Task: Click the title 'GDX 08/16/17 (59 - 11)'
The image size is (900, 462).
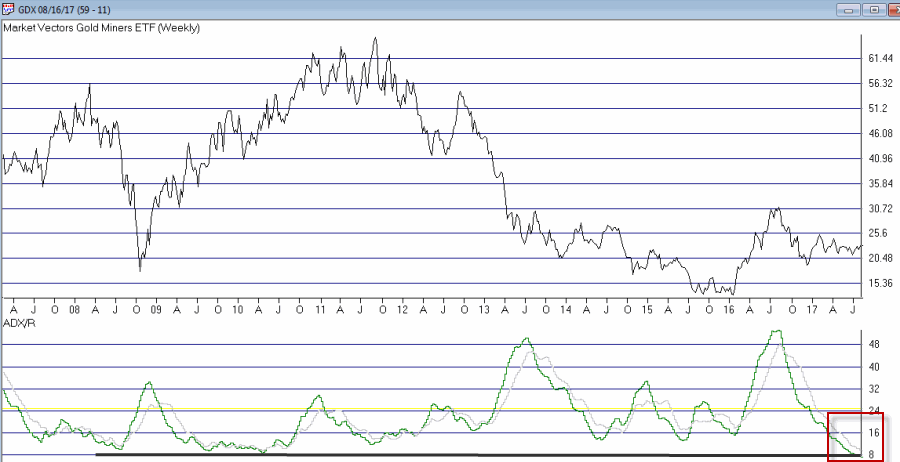Action: point(66,10)
